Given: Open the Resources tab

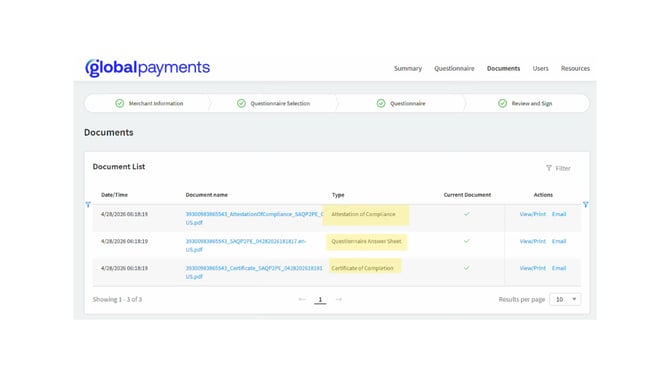Looking at the screenshot, I should (575, 68).
